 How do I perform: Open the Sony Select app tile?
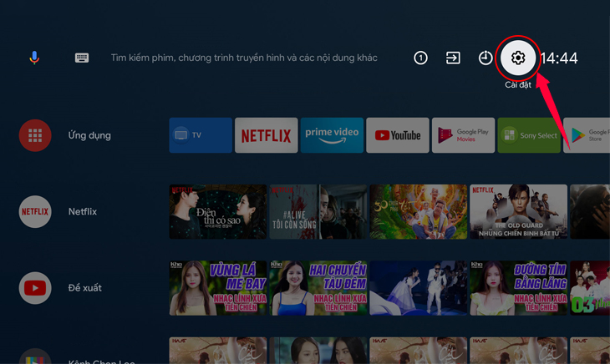pyautogui.click(x=529, y=135)
